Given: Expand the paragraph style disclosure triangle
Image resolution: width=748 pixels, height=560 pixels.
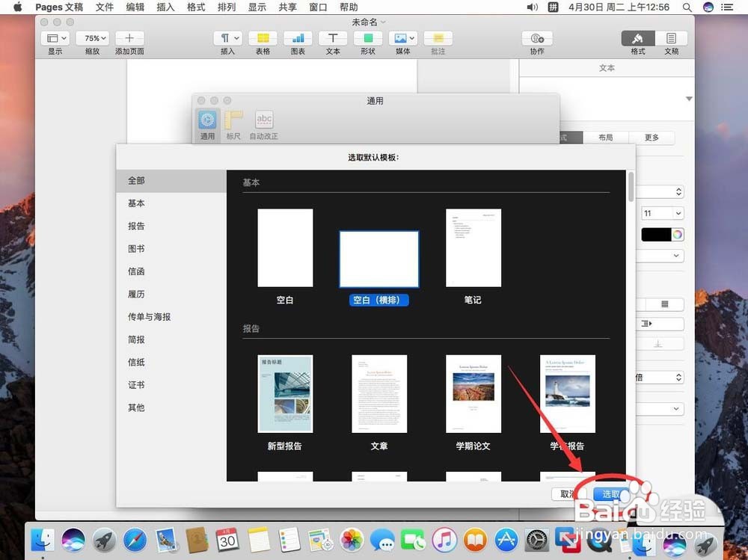Looking at the screenshot, I should click(689, 99).
